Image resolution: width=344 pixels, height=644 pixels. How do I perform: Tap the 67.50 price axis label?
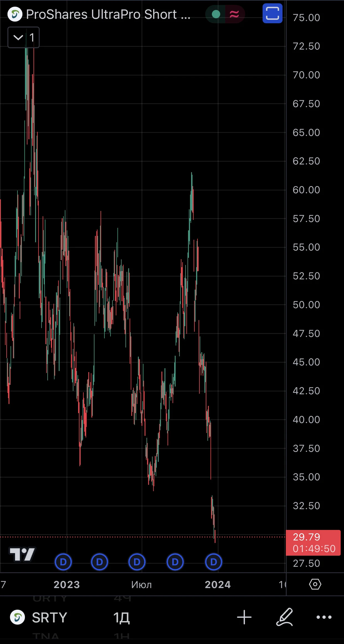(x=306, y=104)
